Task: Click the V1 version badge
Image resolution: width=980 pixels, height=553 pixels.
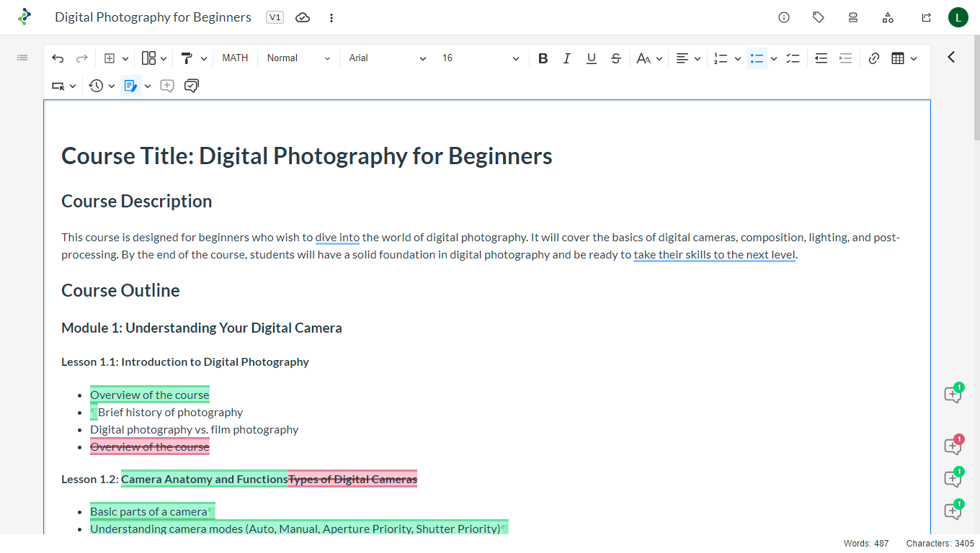Action: [275, 17]
